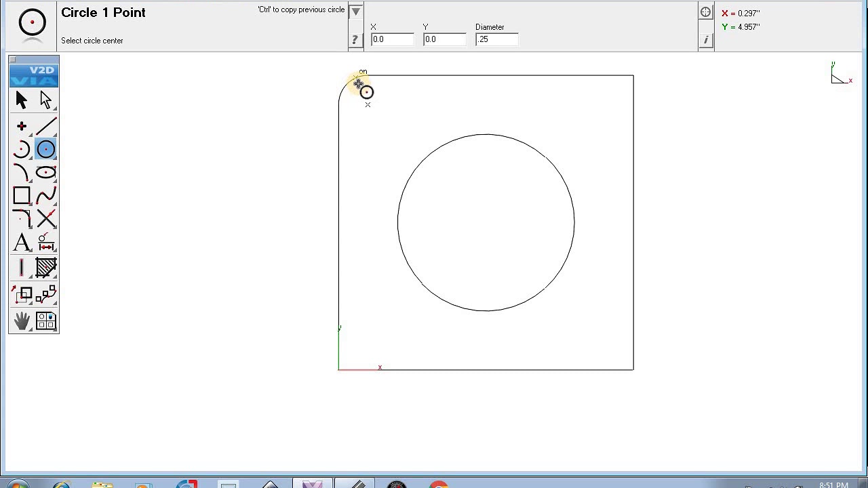Open the question mark help button

355,40
